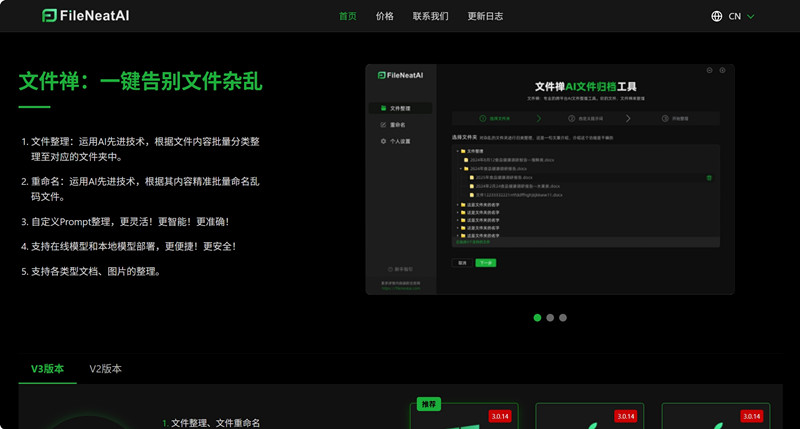Screen dimensions: 800x429
Task: Click the 取消 button in the preview
Action: (462, 263)
